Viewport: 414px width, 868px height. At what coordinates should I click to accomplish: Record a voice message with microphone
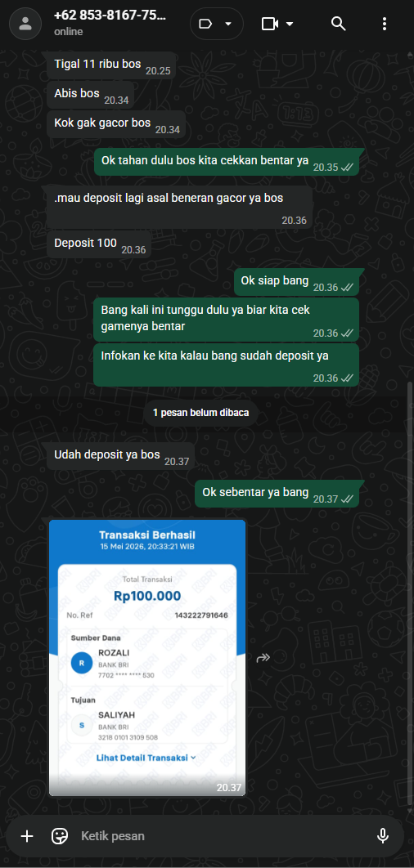[382, 835]
